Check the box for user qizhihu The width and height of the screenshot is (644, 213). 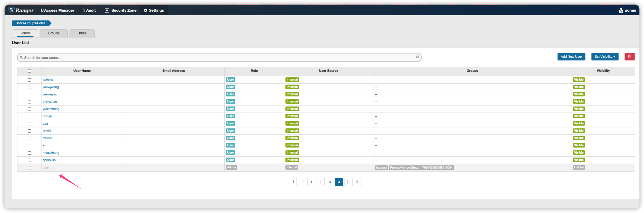[x=29, y=80]
